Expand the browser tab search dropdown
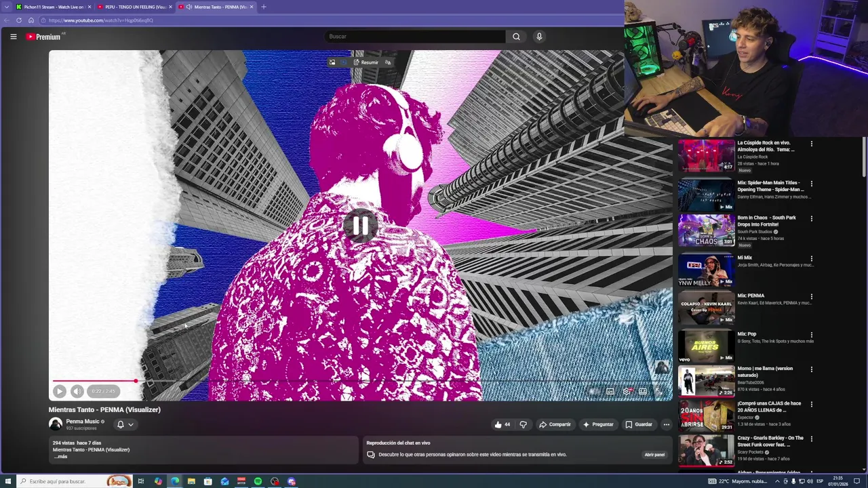Screen dimensions: 868x488 (x=7, y=7)
